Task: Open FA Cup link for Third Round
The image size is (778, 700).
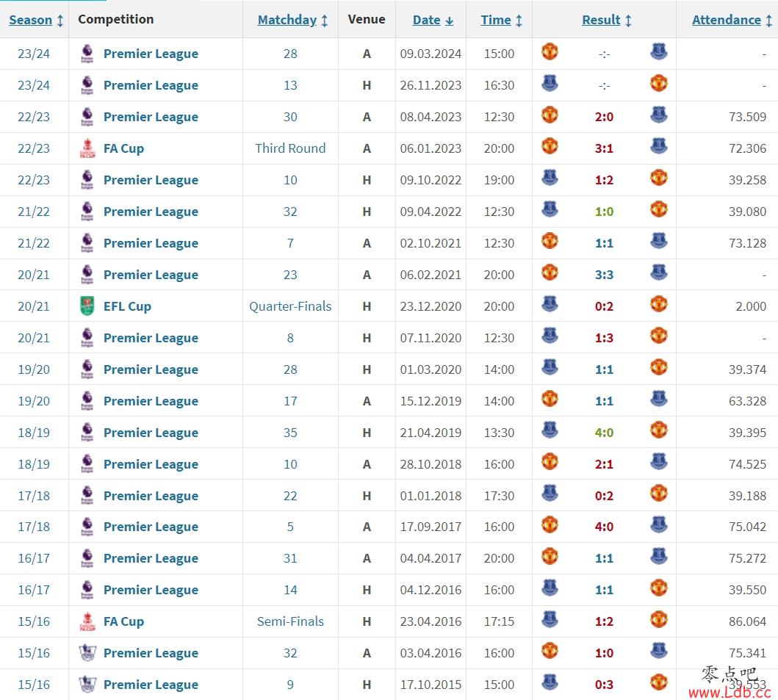Action: point(123,148)
